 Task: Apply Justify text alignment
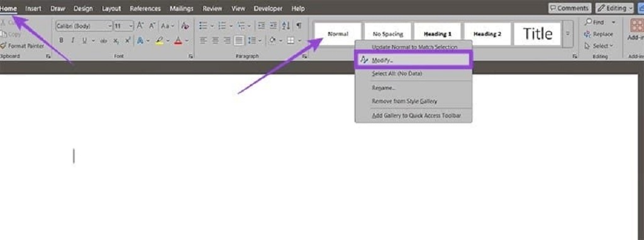(238, 40)
